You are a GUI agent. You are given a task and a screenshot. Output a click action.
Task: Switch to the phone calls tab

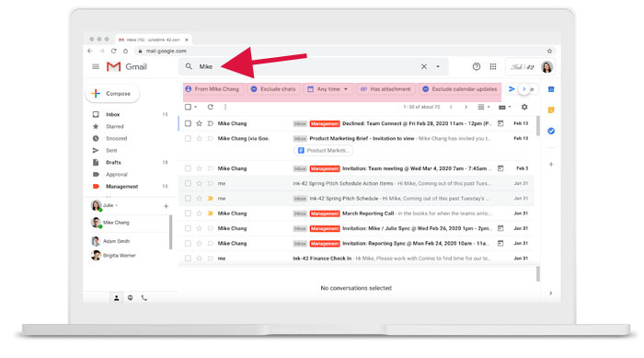(144, 298)
